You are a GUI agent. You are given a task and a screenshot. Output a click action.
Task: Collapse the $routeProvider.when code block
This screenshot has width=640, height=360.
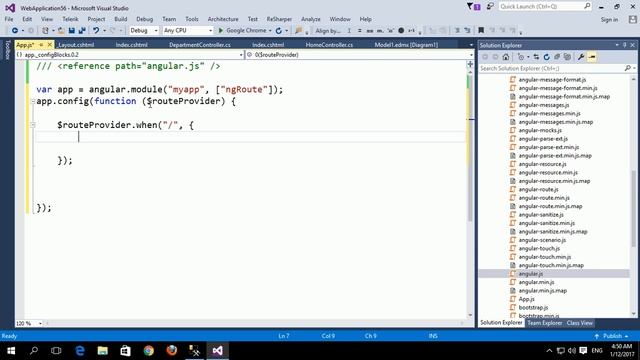(33, 125)
